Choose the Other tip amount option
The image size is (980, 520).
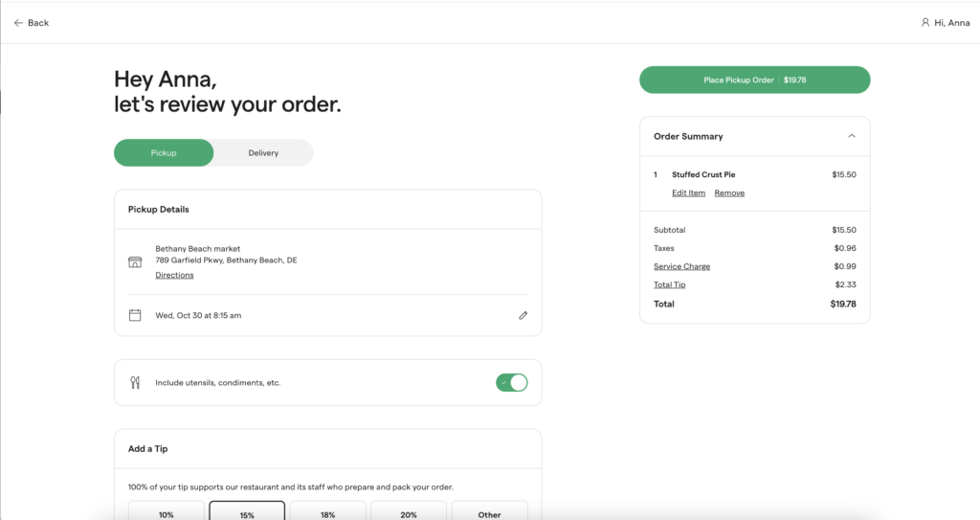point(489,513)
